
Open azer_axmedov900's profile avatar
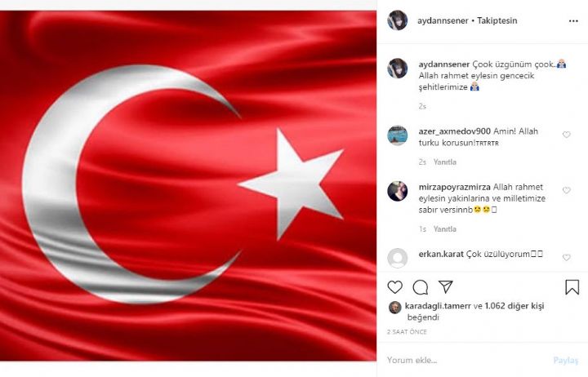397,135
